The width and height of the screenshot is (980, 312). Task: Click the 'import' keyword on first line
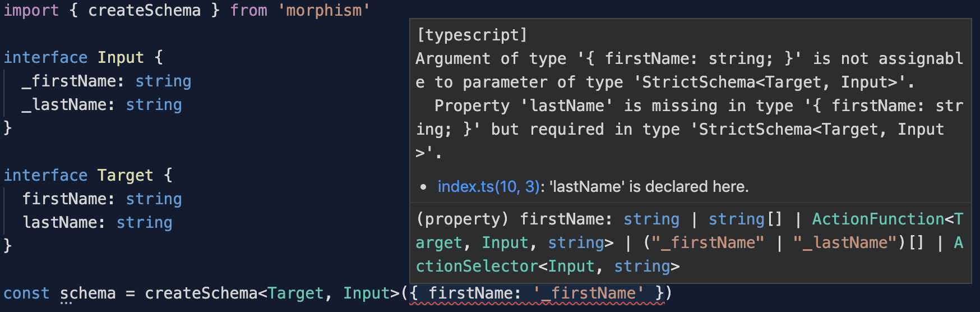coord(31,10)
